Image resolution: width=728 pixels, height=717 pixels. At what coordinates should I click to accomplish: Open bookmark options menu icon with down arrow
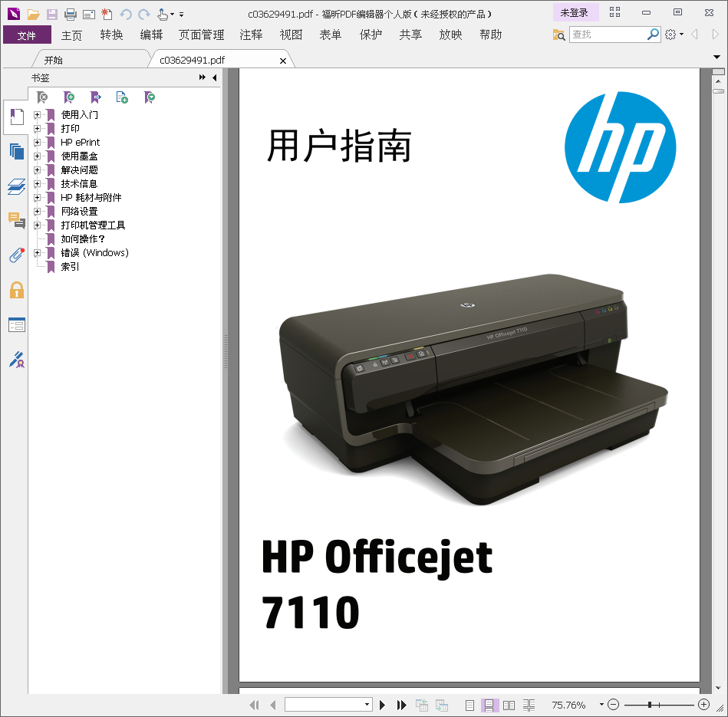(x=150, y=97)
